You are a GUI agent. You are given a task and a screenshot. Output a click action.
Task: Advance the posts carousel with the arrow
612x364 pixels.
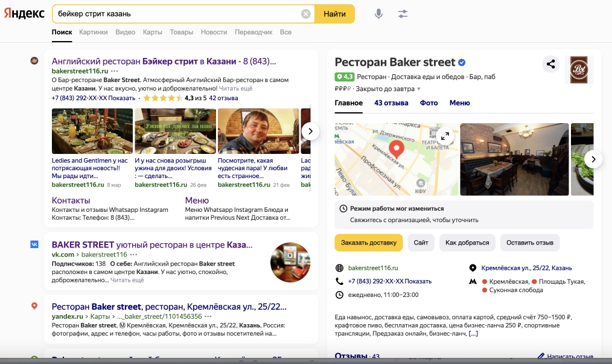click(310, 131)
